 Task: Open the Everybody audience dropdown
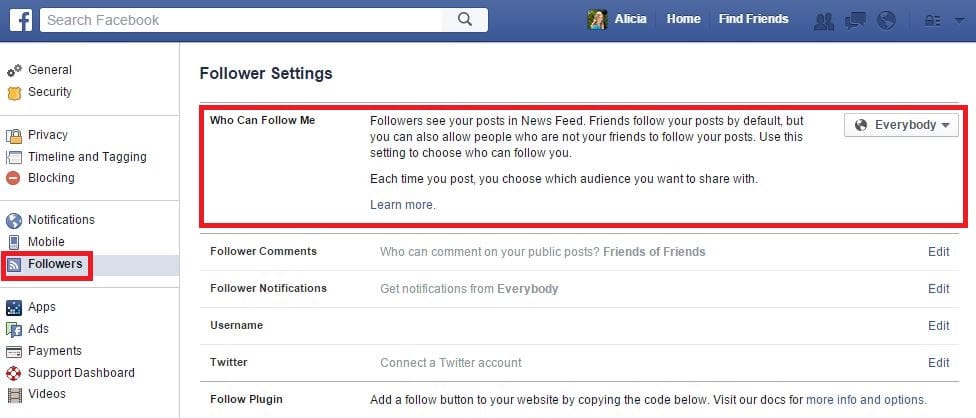click(x=901, y=125)
